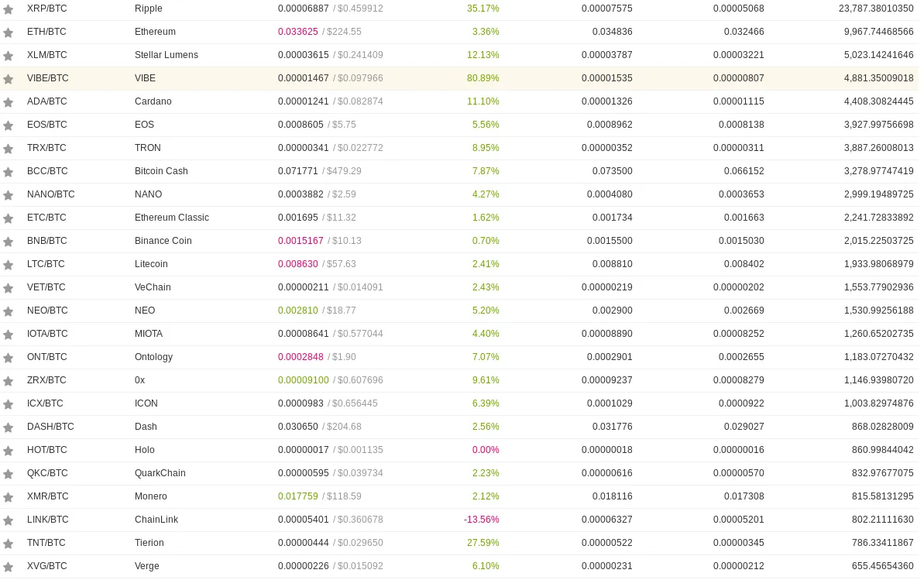Screen dimensions: 924x580
Task: Click the Binance Coin name
Action: 163,241
